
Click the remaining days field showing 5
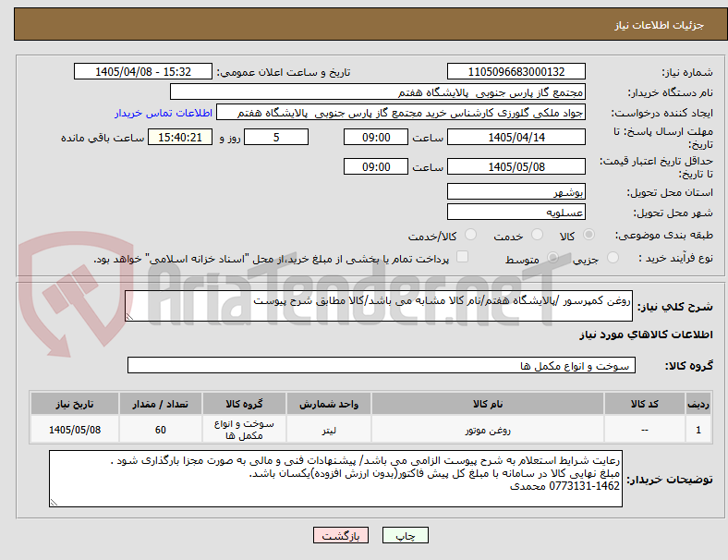276,137
